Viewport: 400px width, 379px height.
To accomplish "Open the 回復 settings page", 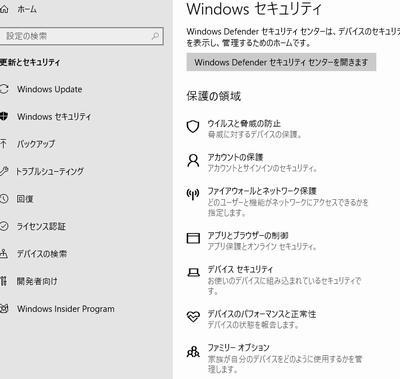I will (x=25, y=199).
